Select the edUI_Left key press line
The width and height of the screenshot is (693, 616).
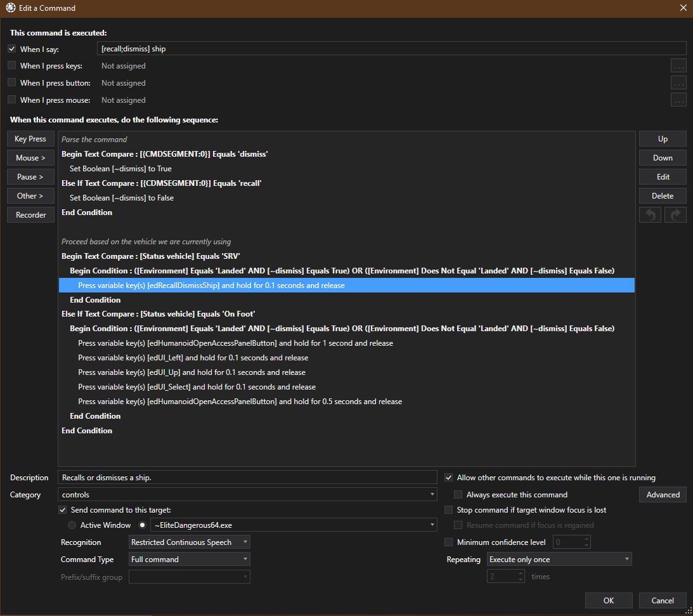346,358
